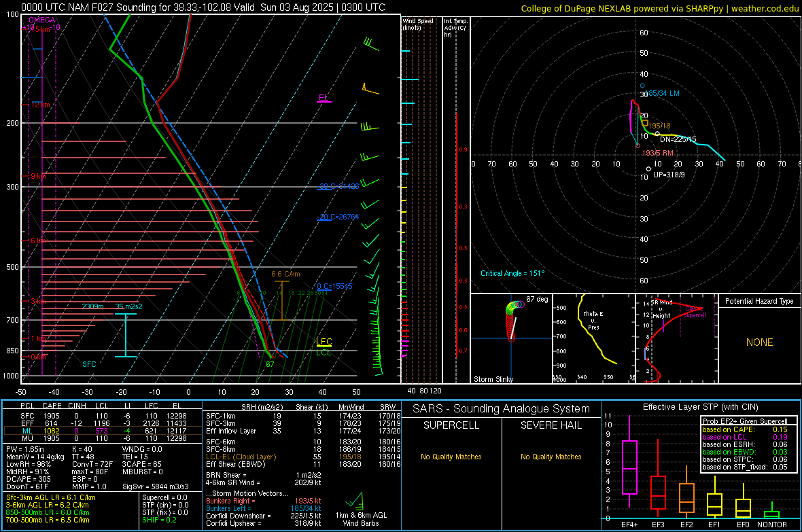This screenshot has width=802, height=532.
Task: Select the highlighted ML parcel row
Action: (x=103, y=431)
